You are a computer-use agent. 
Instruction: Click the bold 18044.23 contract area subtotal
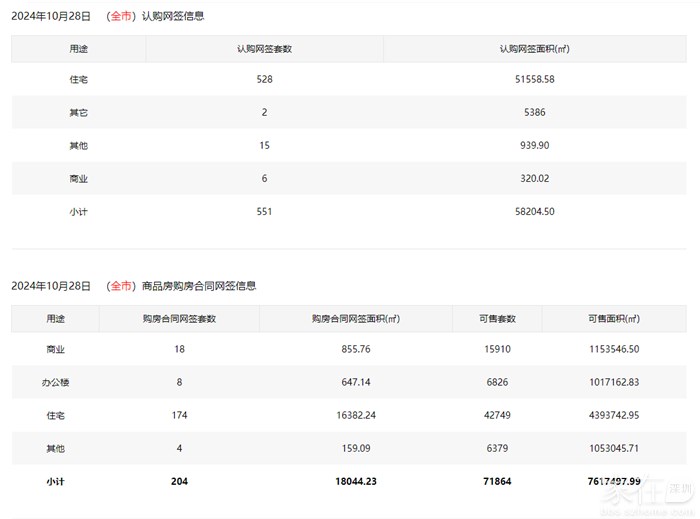355,481
